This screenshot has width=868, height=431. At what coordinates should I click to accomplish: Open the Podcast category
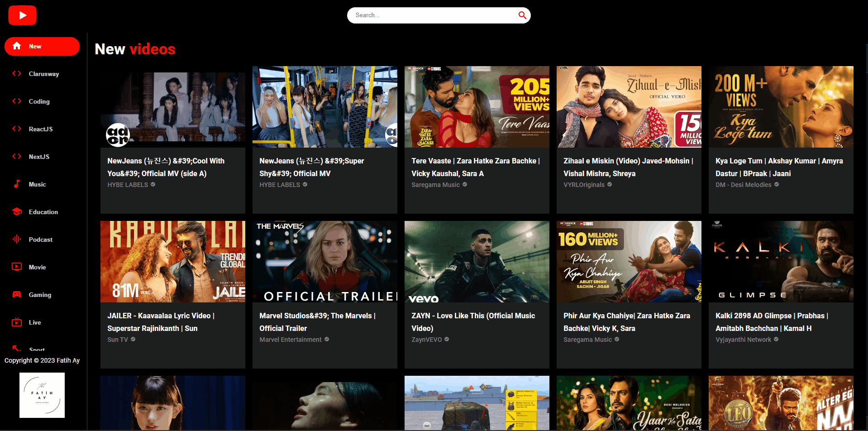coord(42,239)
